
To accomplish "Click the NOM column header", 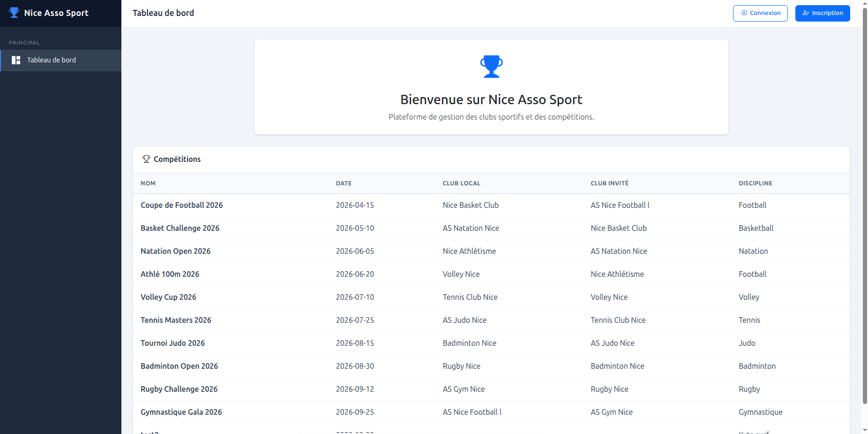I will pyautogui.click(x=148, y=183).
